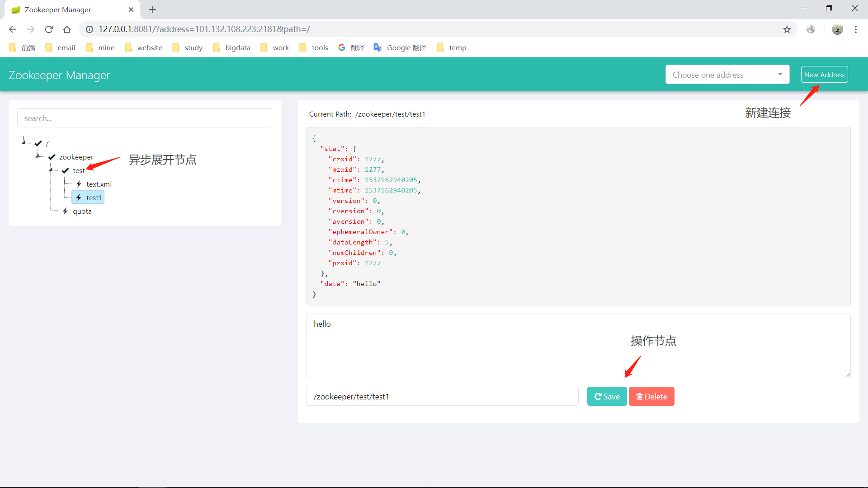
Task: Click the "pzxid": 1277 JSON line
Action: click(x=354, y=263)
